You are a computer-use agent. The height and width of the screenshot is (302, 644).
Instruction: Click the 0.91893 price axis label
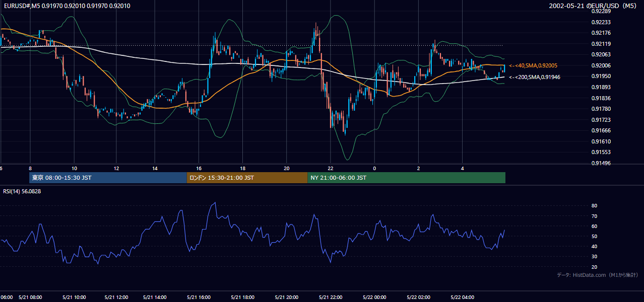tap(601, 87)
